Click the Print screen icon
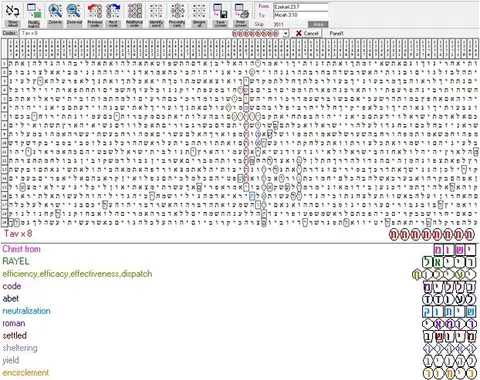 coord(241,14)
